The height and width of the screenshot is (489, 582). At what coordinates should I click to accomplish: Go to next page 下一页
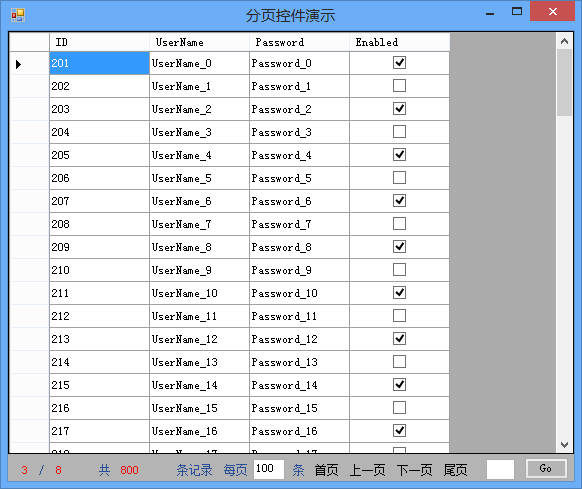tap(415, 470)
